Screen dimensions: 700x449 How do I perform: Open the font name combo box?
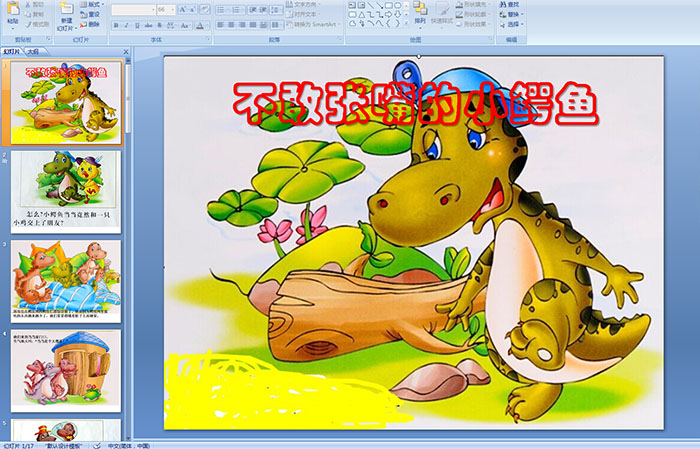point(133,10)
